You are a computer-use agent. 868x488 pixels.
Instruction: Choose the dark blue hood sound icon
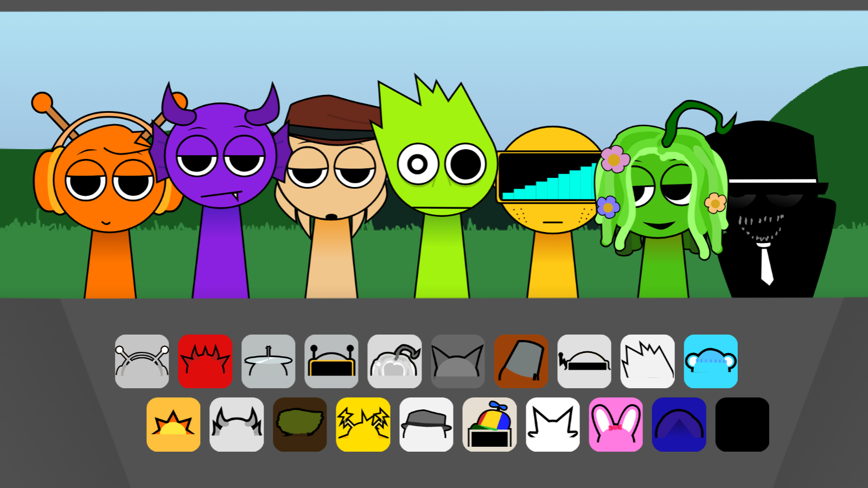[x=678, y=424]
